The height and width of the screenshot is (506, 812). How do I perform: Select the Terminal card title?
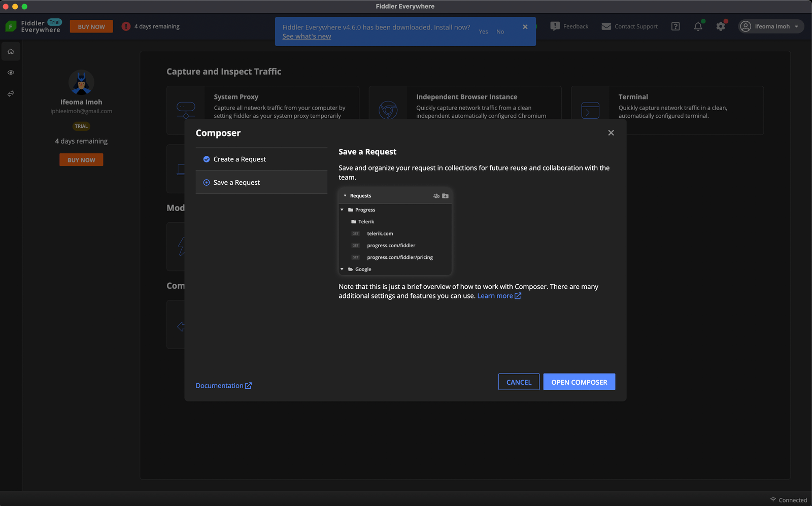(633, 97)
